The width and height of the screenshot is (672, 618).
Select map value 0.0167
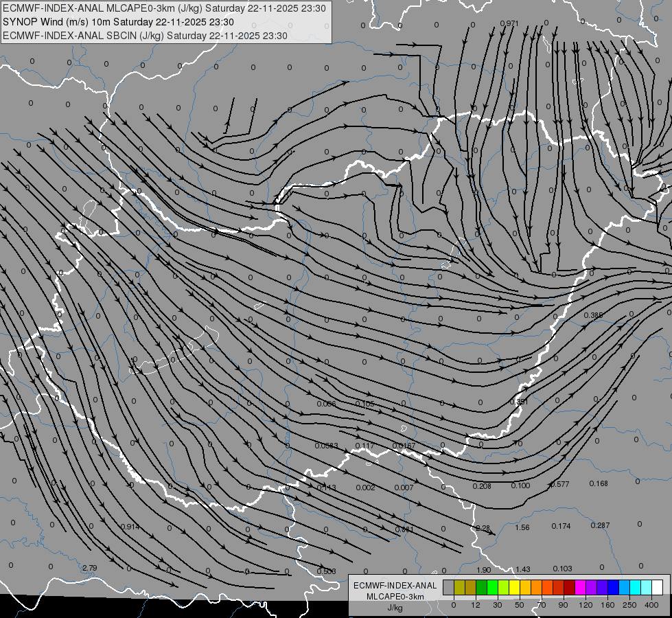404,446
